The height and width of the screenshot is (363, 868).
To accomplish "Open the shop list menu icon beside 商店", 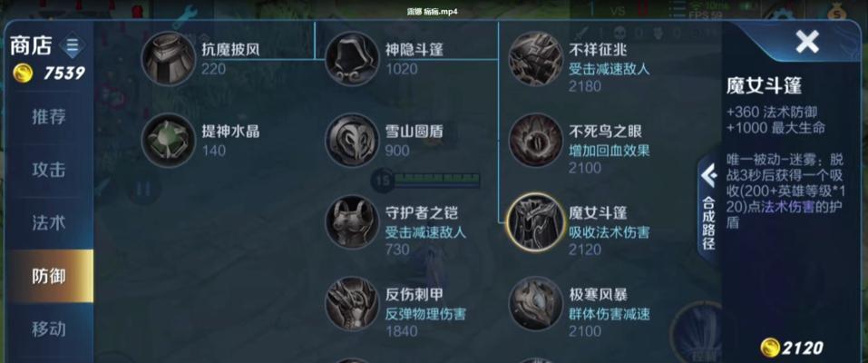I will [x=73, y=46].
